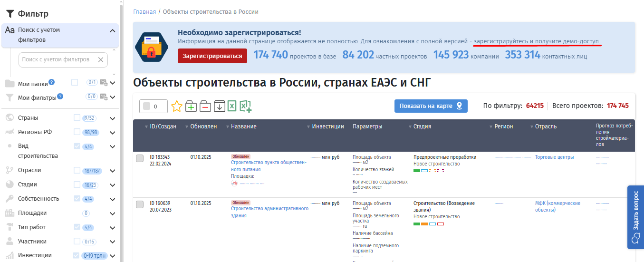644x262 pixels.
Task: Export to Excel with the plain Excel icon
Action: coord(232,106)
